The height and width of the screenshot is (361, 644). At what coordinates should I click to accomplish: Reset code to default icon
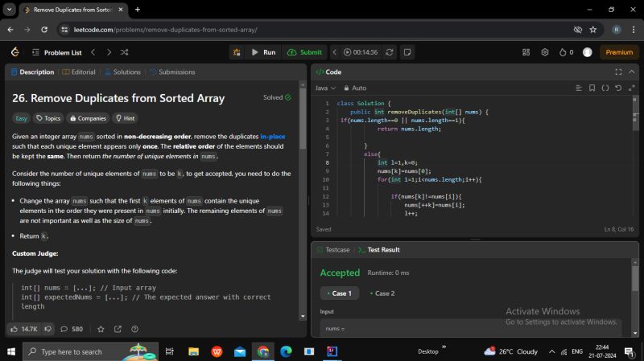(618, 88)
